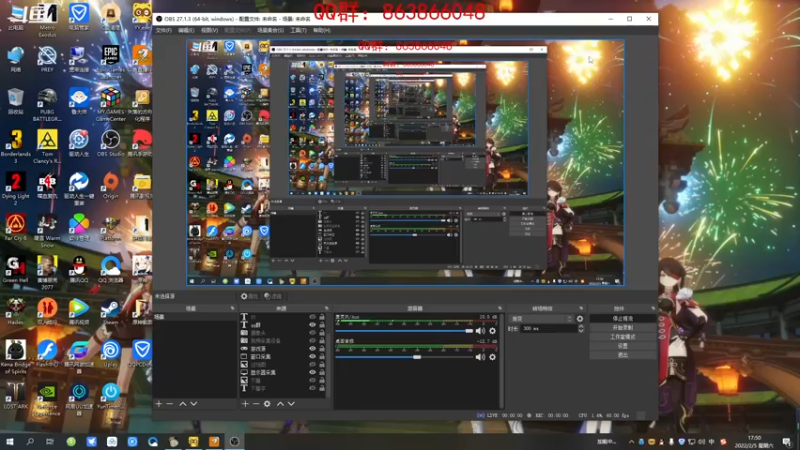Open Steam desktop shortcut
The height and width of the screenshot is (450, 800).
[110, 312]
